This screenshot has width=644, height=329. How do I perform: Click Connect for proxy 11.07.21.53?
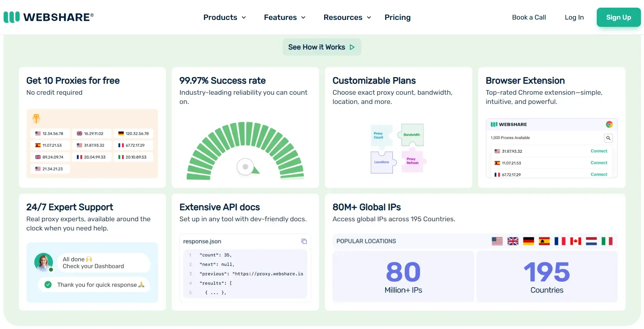pyautogui.click(x=599, y=163)
